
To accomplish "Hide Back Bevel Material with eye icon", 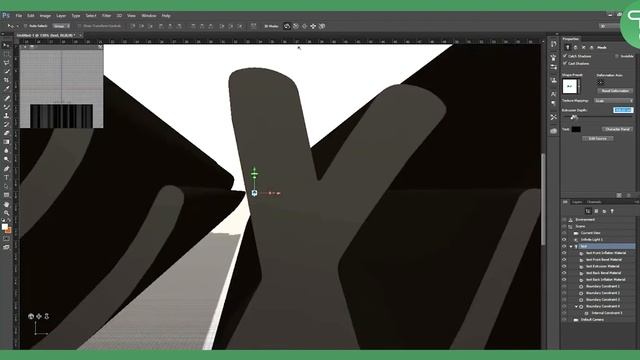I will tap(564, 273).
